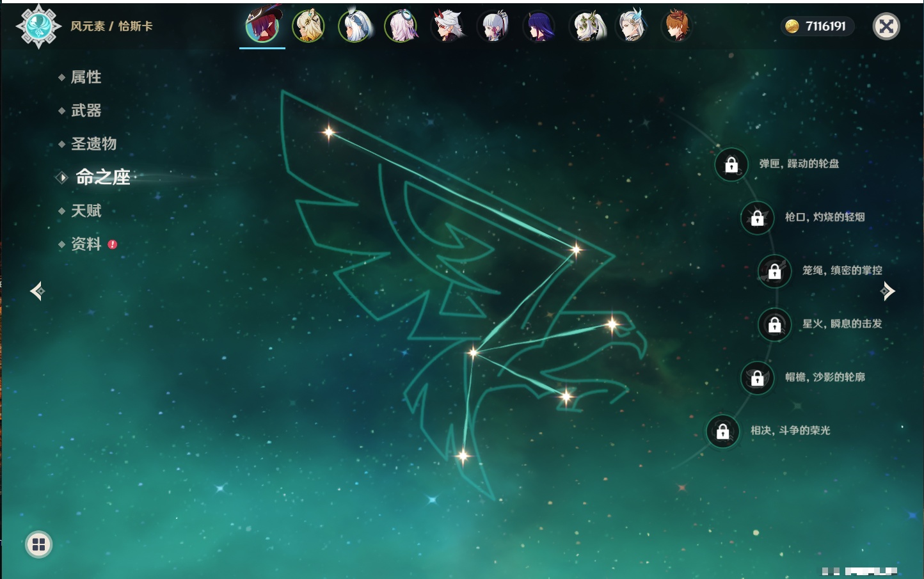The image size is (924, 579).
Task: Click the 风元素 / 恰斯卡 title text
Action: pyautogui.click(x=111, y=26)
